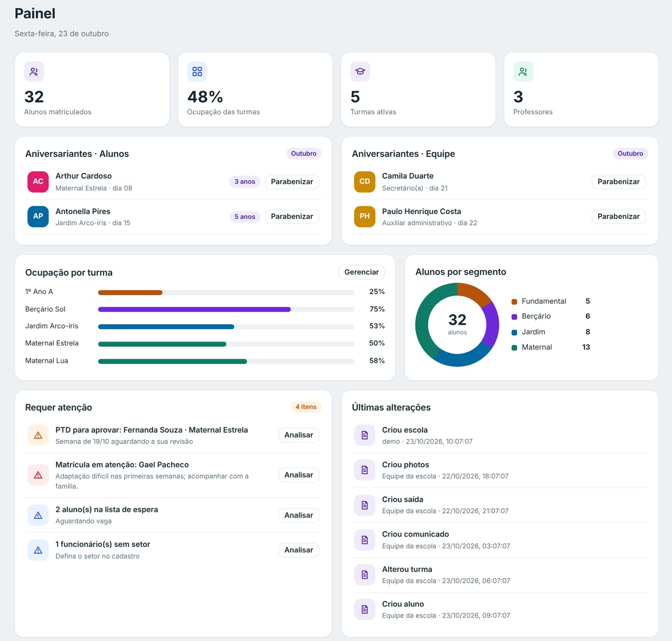Click the Jardim legend color swatch
This screenshot has width=672, height=641.
tap(514, 332)
